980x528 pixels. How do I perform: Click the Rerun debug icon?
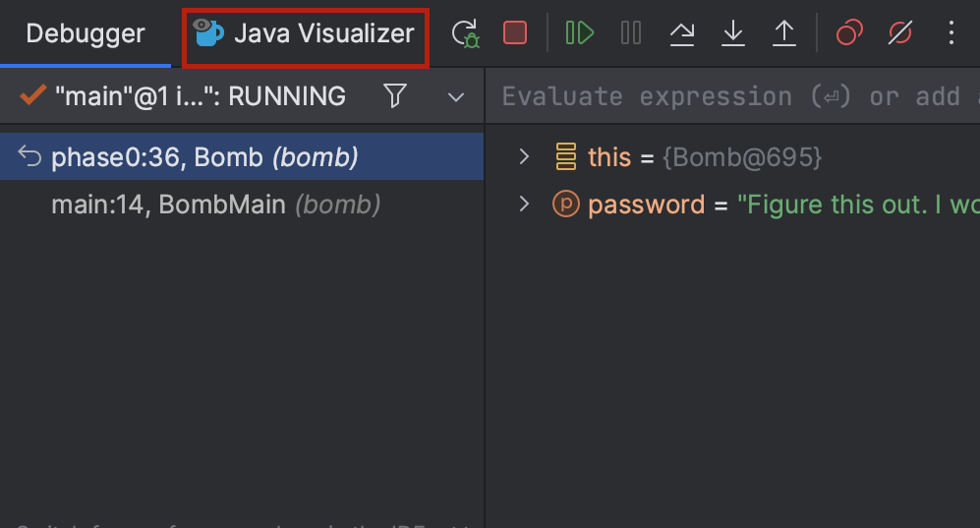point(465,33)
